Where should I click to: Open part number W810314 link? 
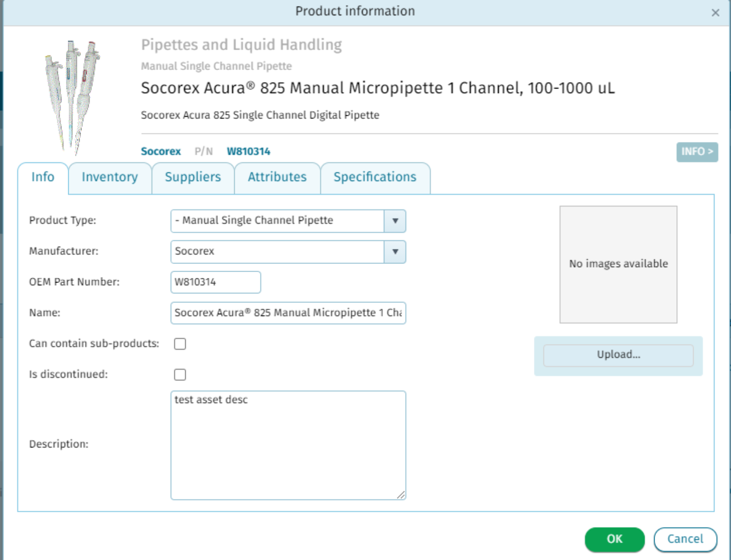pyautogui.click(x=248, y=151)
